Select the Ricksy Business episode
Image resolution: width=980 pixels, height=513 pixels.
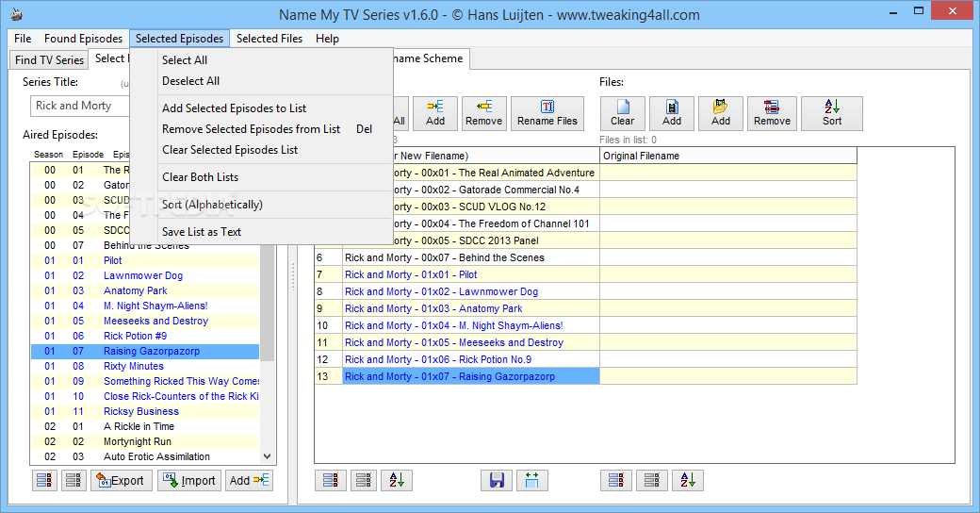tap(145, 411)
